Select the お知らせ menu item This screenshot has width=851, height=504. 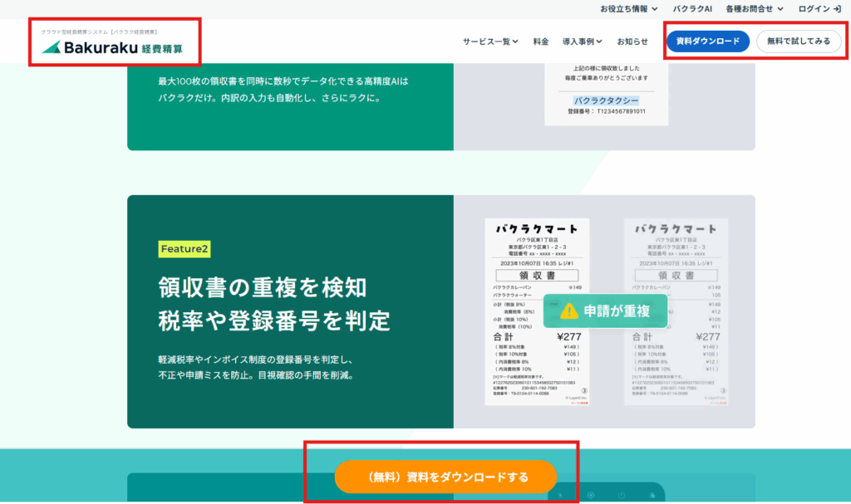click(x=632, y=39)
